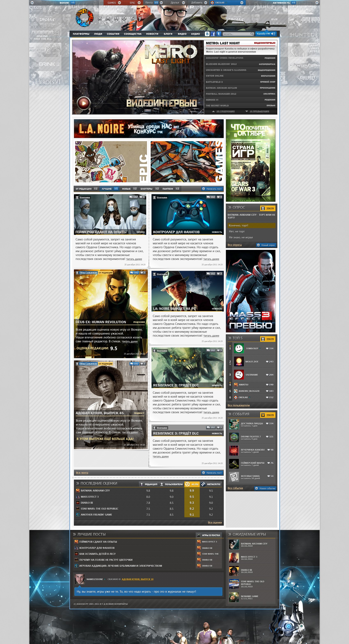Select BATTLEFIELD 3 прямой эфир row
The height and width of the screenshot is (644, 349).
tap(240, 82)
